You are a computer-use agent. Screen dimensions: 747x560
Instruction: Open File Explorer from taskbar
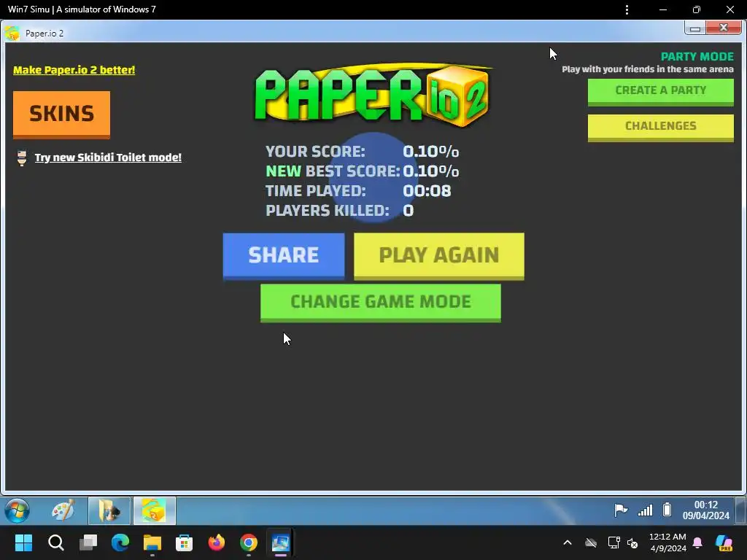tap(152, 542)
